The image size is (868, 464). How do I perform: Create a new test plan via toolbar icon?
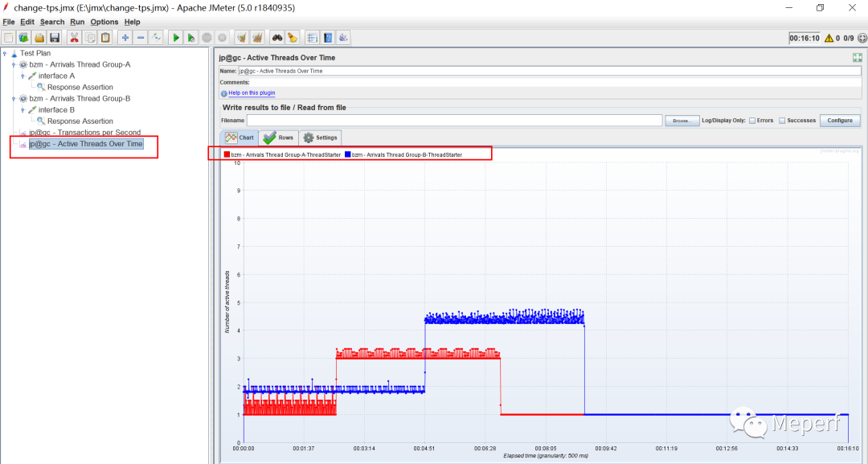(9, 38)
